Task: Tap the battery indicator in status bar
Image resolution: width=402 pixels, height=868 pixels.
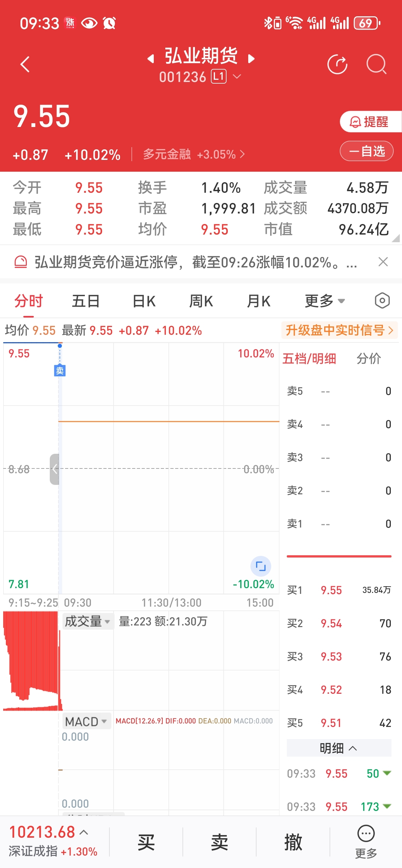Action: (x=367, y=23)
